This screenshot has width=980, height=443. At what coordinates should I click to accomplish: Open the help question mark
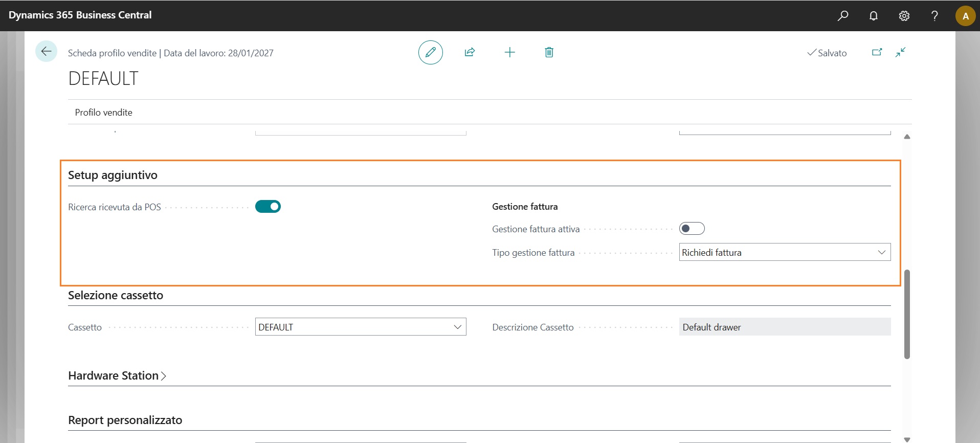(934, 16)
